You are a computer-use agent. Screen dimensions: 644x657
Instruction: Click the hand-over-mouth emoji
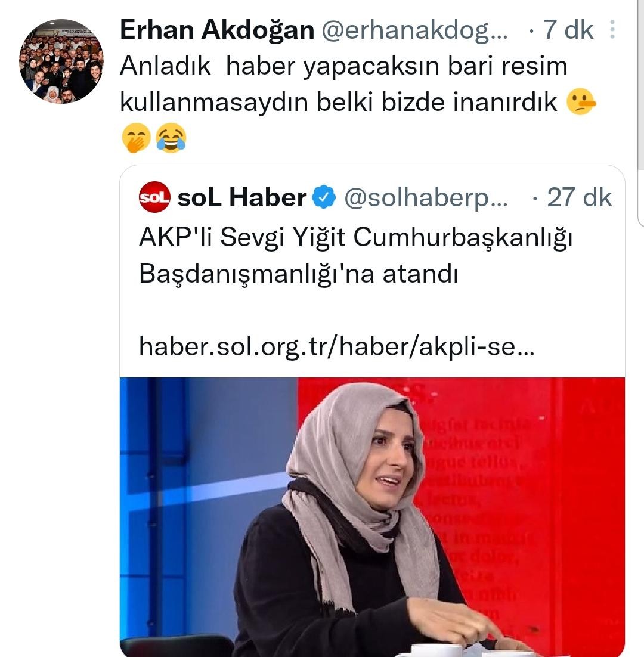(136, 138)
